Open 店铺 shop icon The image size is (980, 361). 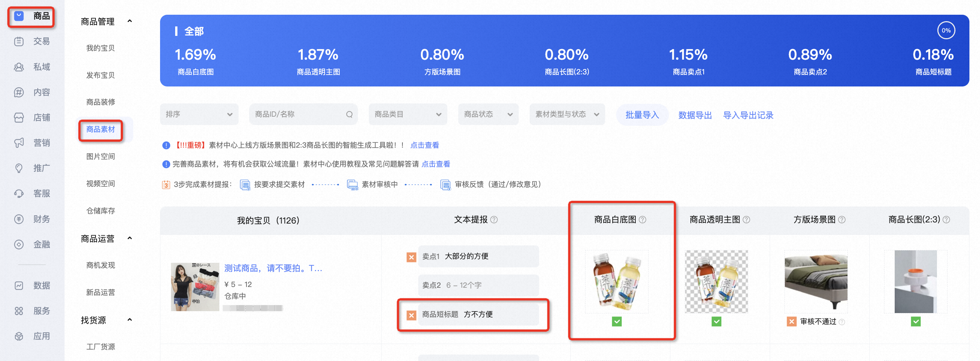[18, 117]
